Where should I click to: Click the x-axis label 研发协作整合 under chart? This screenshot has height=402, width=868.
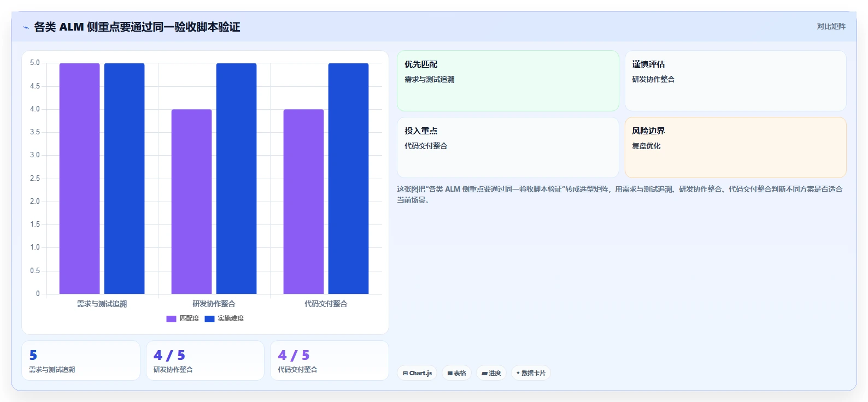214,304
